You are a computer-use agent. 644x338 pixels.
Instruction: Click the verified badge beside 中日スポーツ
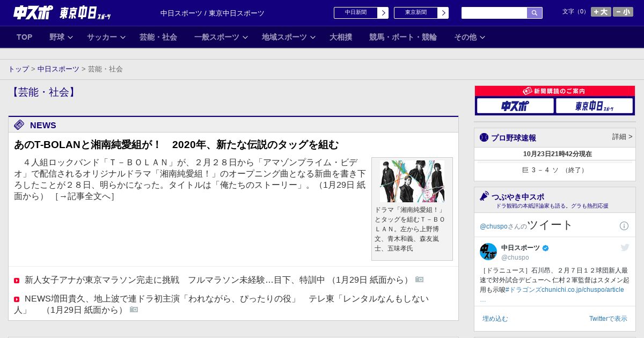point(546,248)
